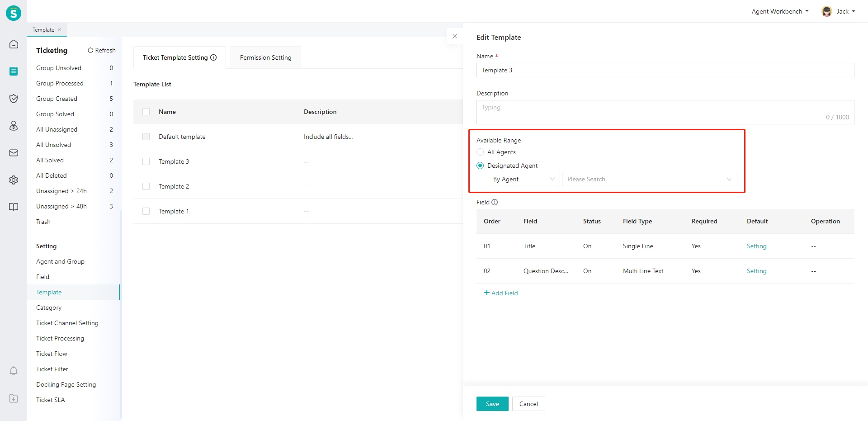Viewport: 868px width, 421px height.
Task: Go to Ticket Filter setting
Action: pos(52,369)
